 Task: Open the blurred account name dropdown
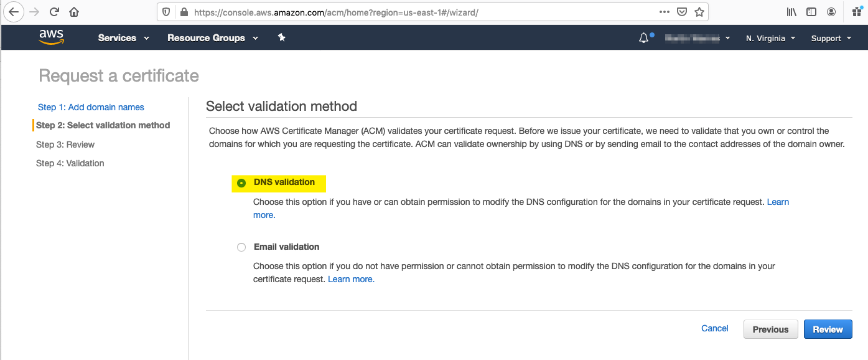point(697,38)
